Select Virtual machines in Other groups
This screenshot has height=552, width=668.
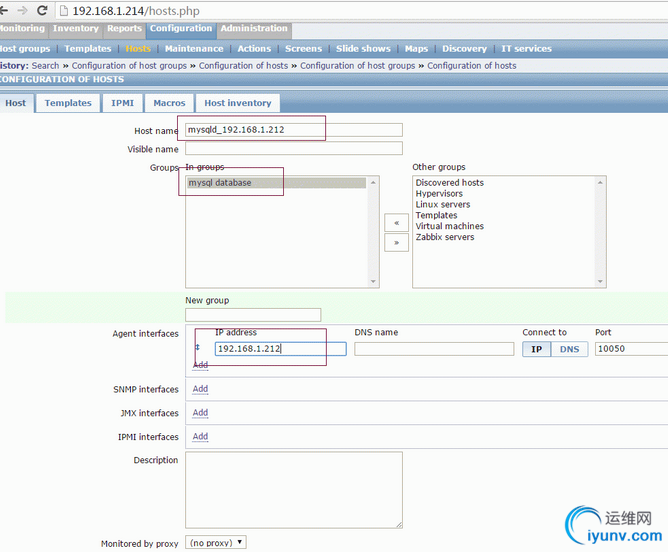tap(449, 226)
